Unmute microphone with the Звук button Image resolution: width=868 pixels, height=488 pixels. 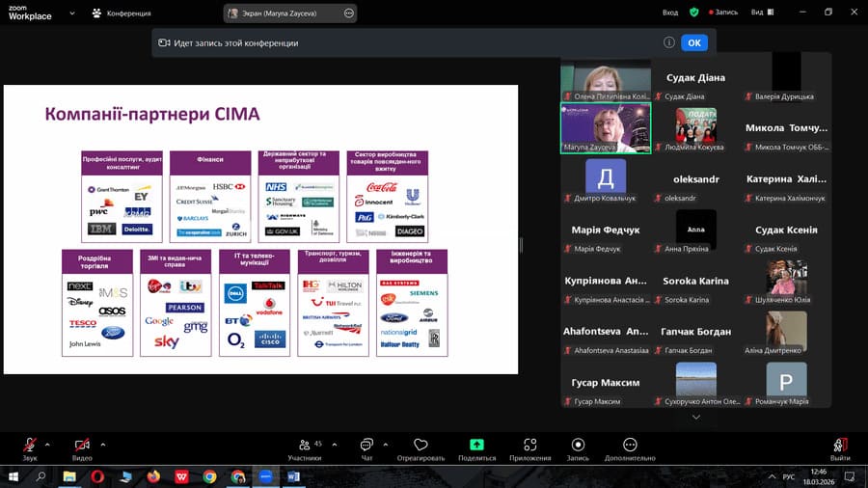point(30,447)
